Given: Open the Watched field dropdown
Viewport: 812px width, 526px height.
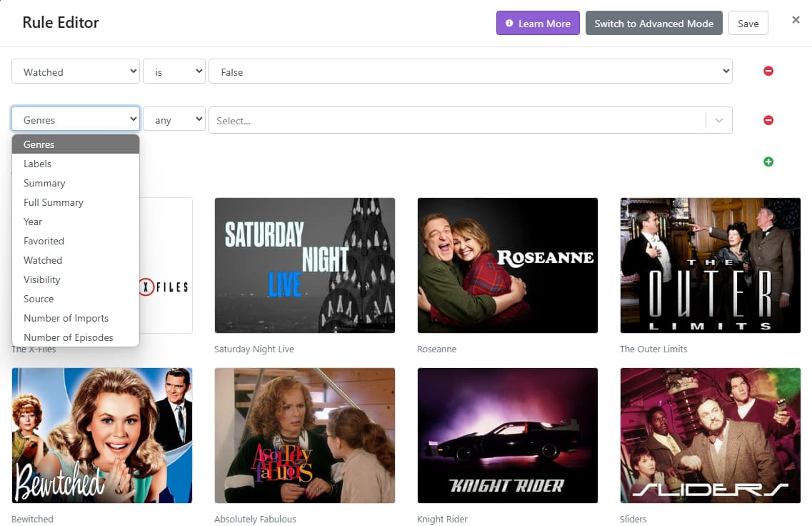Looking at the screenshot, I should tap(76, 71).
